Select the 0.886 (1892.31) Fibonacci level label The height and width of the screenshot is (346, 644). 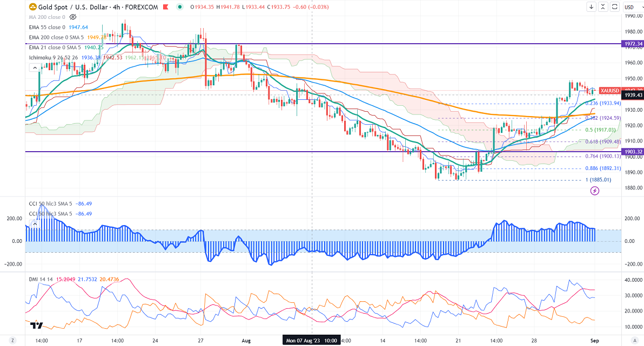(603, 168)
